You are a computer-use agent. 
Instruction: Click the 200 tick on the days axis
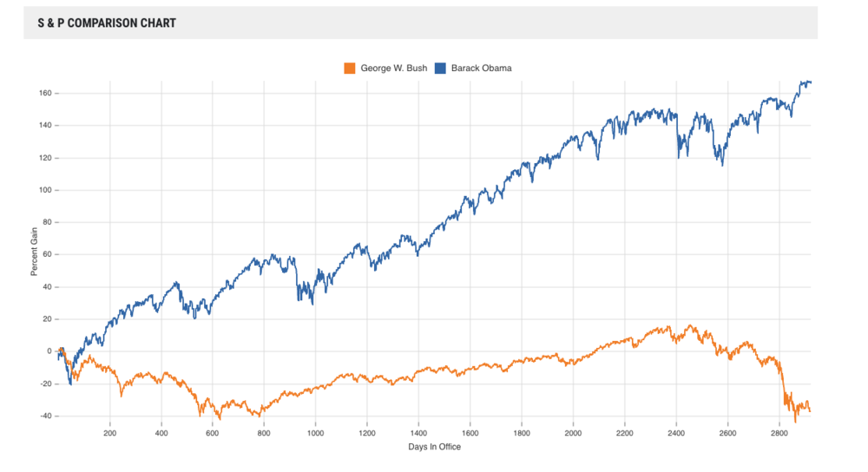coord(110,431)
